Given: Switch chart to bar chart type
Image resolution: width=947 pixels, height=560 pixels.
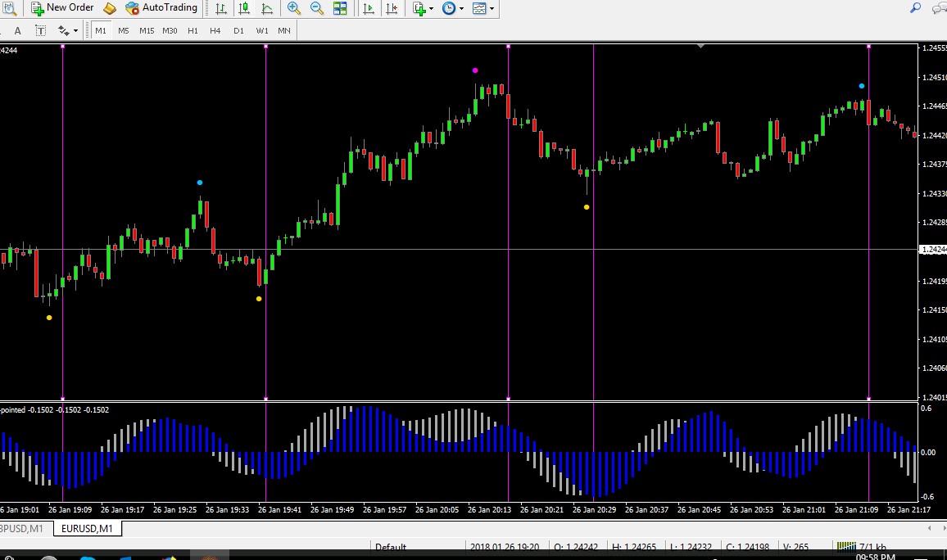Looking at the screenshot, I should pos(221,8).
